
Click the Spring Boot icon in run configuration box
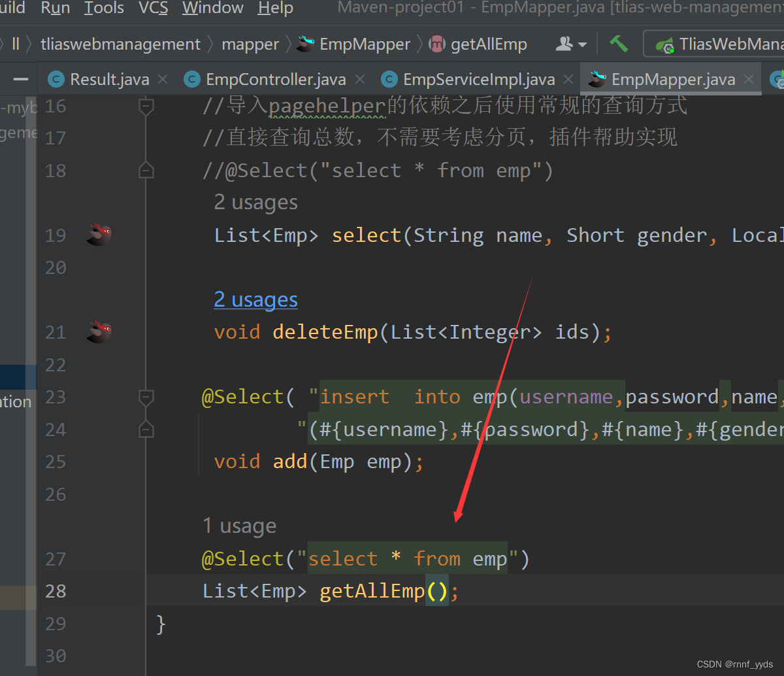tap(666, 44)
